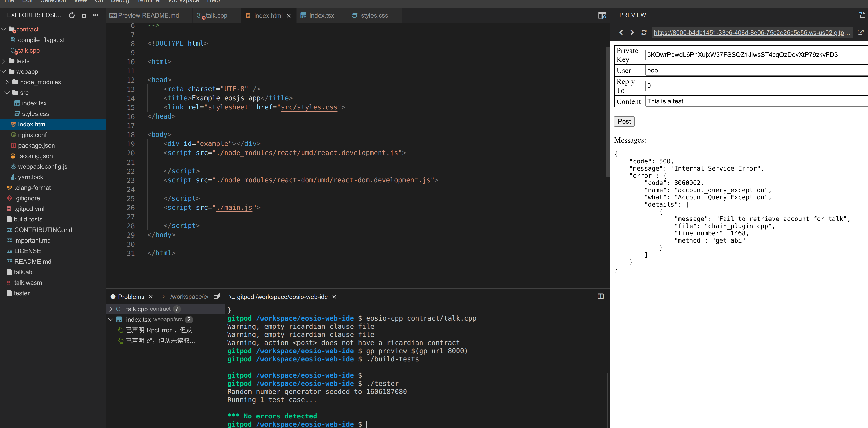Open package.json file

pyautogui.click(x=36, y=146)
